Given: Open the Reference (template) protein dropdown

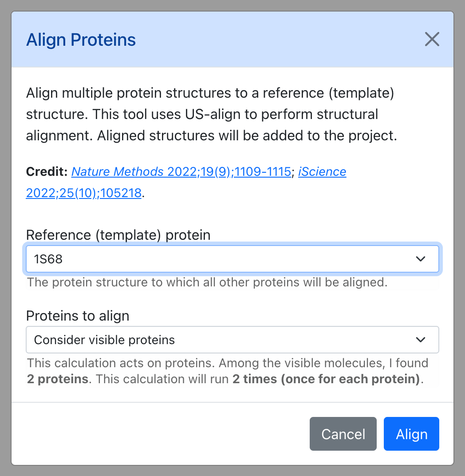Looking at the screenshot, I should coord(232,259).
